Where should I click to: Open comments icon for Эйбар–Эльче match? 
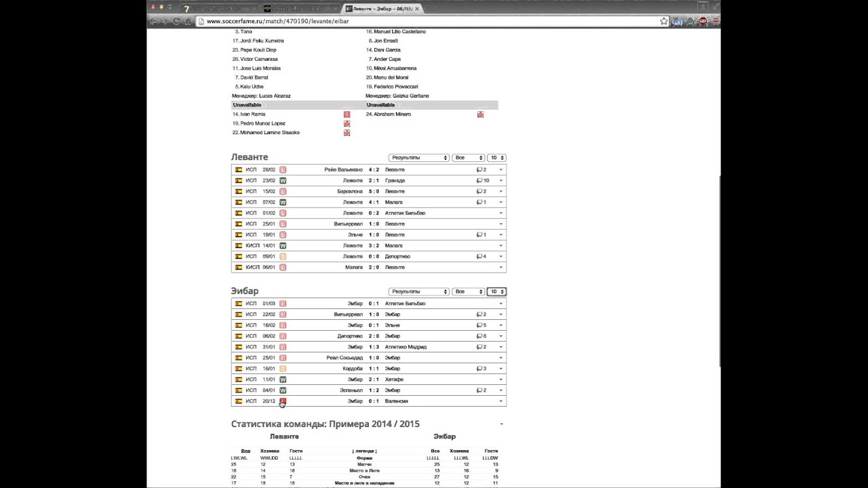(479, 325)
